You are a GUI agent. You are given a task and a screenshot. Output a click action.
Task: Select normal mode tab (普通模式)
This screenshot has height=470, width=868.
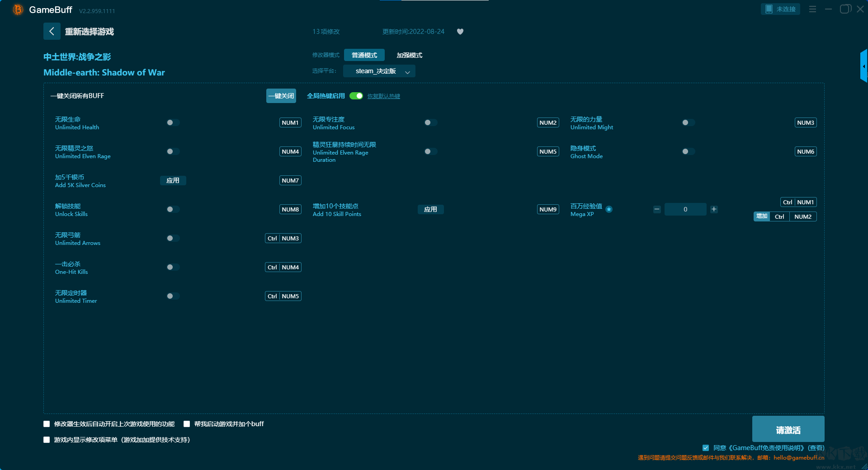364,55
